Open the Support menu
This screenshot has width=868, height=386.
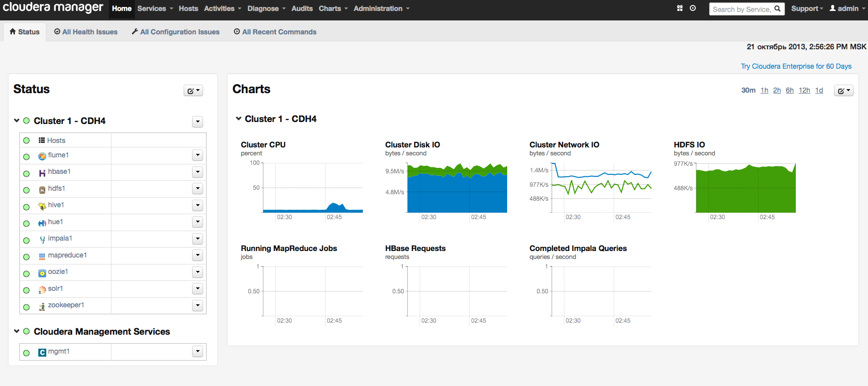[x=807, y=8]
